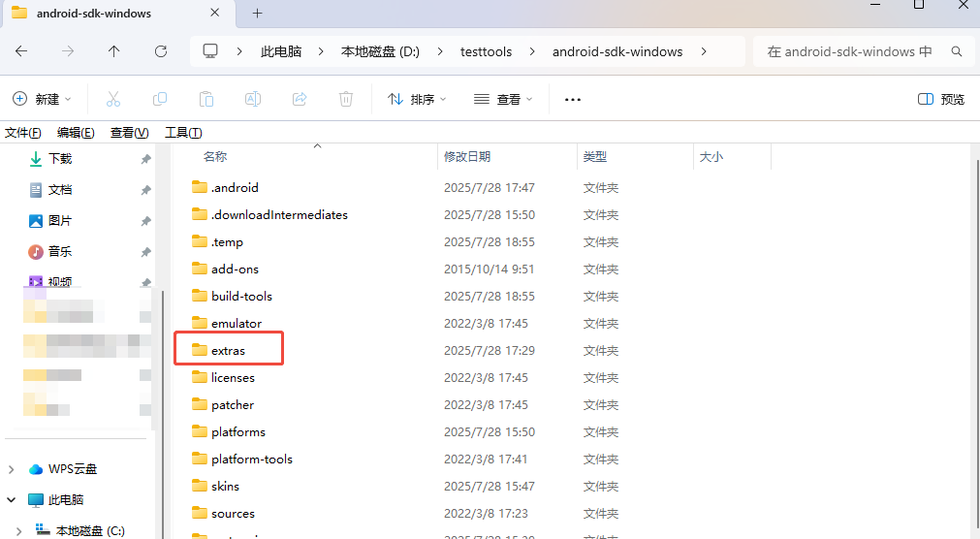
Task: Open the 查看(V) menu
Action: (x=129, y=133)
